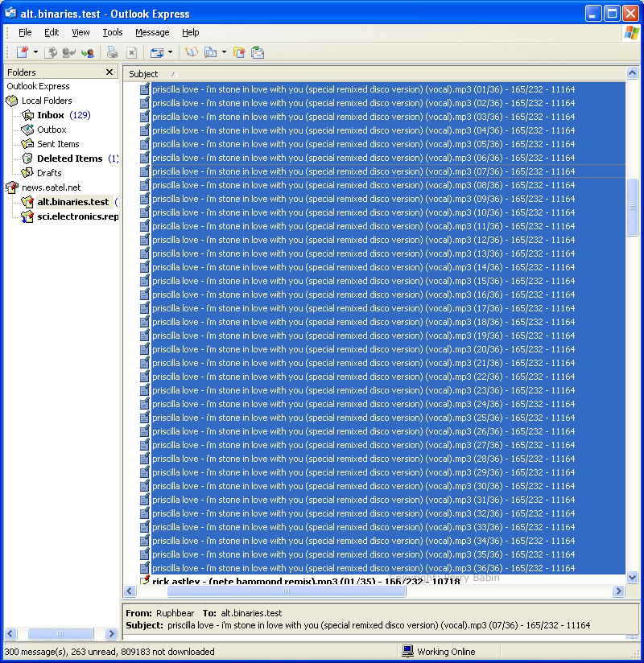Open the Help menu

click(191, 32)
